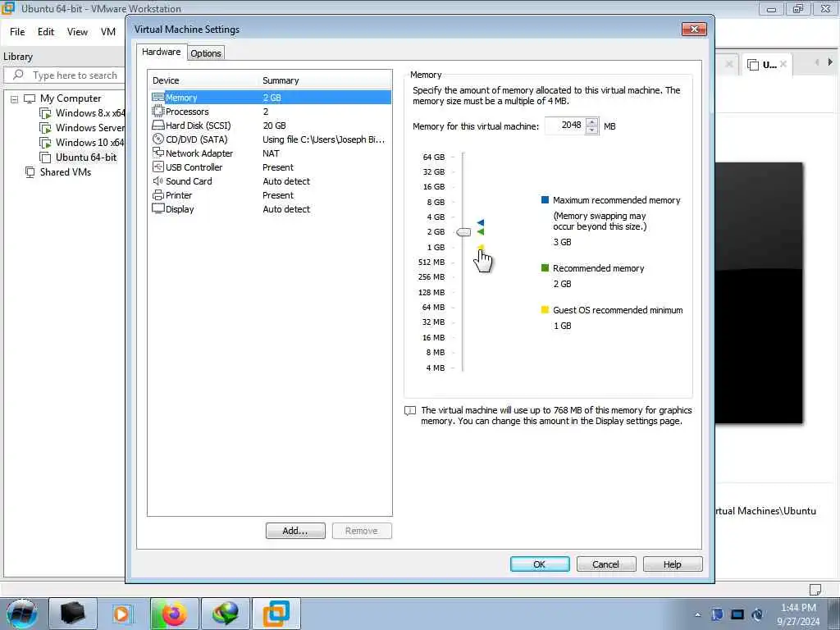Open Internet Download Manager taskbar icon

pyautogui.click(x=226, y=614)
